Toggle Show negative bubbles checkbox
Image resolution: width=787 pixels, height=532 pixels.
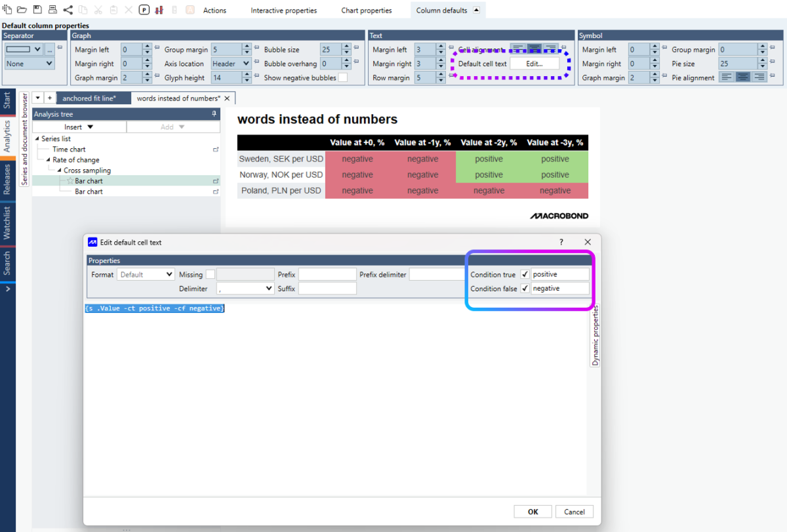pos(342,77)
